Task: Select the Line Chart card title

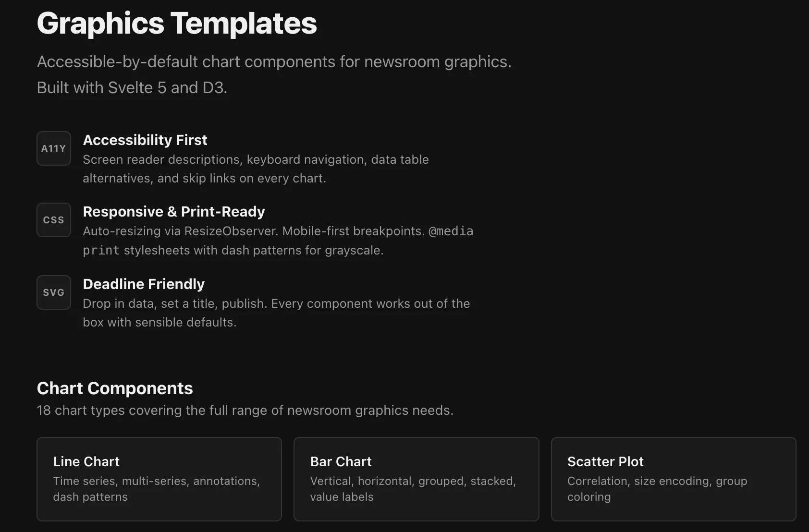Action: click(86, 461)
